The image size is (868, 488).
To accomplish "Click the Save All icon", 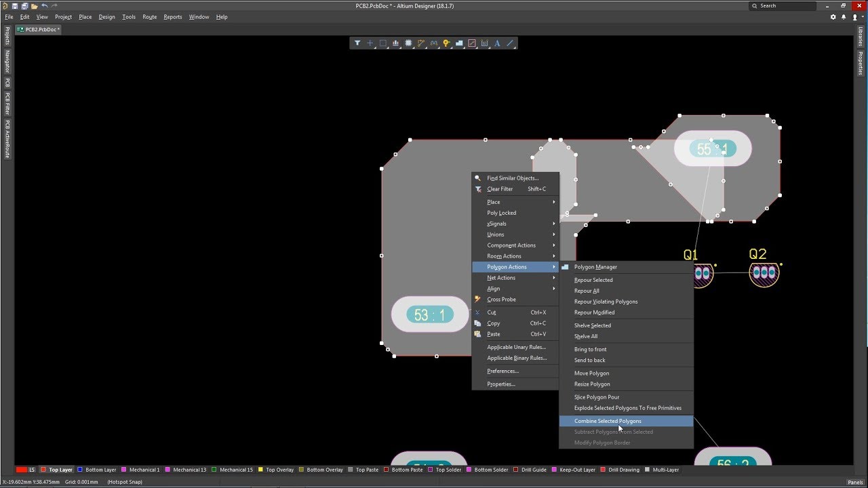I will pyautogui.click(x=24, y=5).
